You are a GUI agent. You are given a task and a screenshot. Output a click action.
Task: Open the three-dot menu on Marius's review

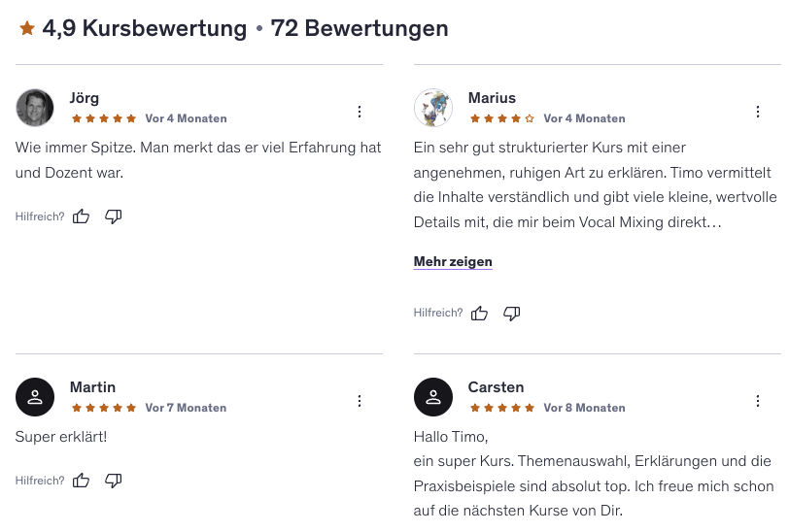[758, 112]
